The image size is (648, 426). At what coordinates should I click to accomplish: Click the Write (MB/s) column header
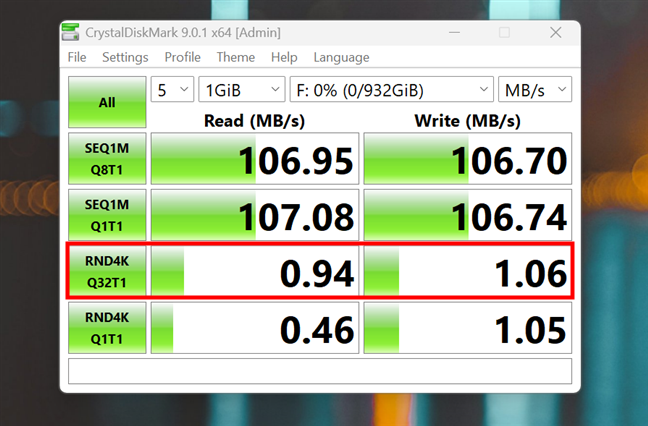[x=467, y=121]
